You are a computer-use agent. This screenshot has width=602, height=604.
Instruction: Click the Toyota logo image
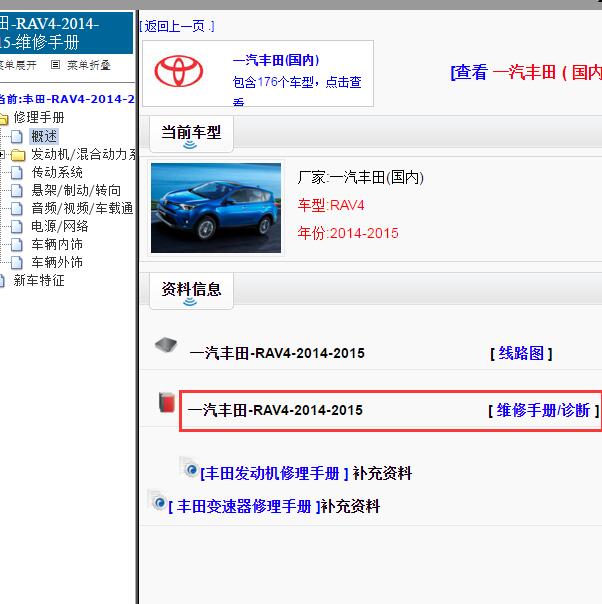coord(179,71)
